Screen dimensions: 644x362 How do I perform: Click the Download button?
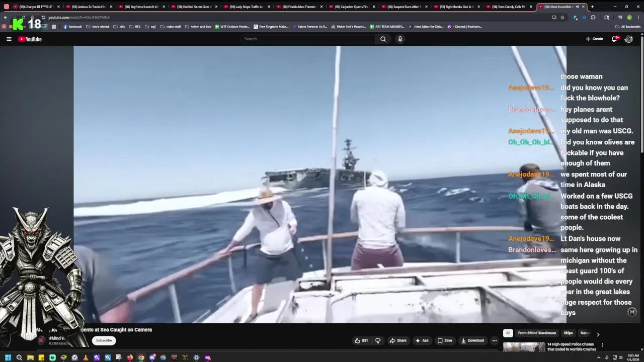pyautogui.click(x=472, y=340)
